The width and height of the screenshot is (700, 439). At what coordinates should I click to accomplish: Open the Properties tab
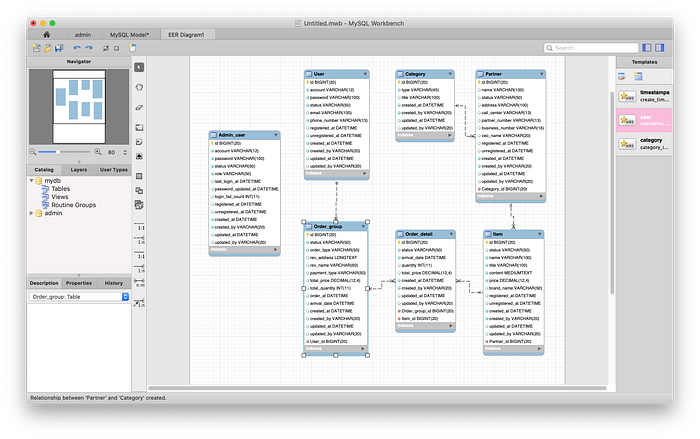click(x=79, y=283)
